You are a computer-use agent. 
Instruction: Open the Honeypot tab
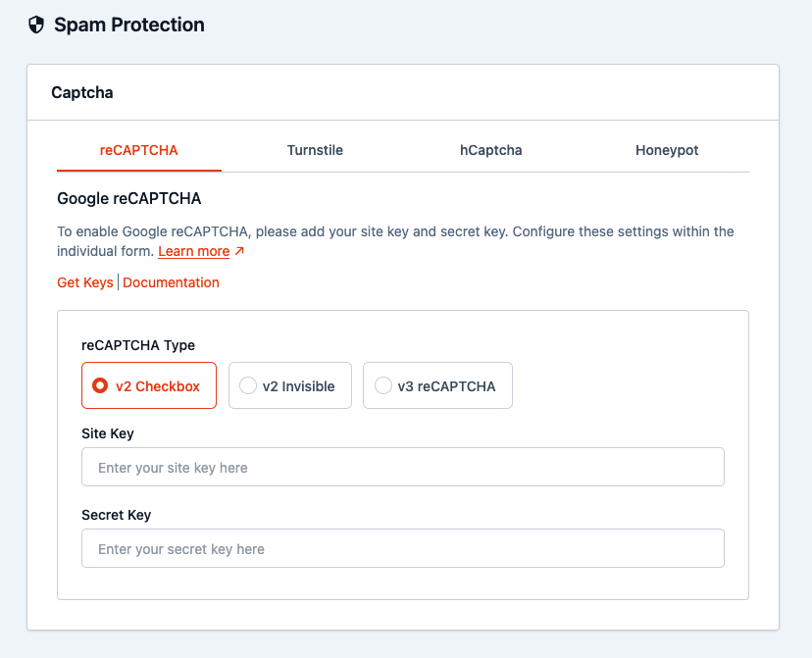(667, 150)
